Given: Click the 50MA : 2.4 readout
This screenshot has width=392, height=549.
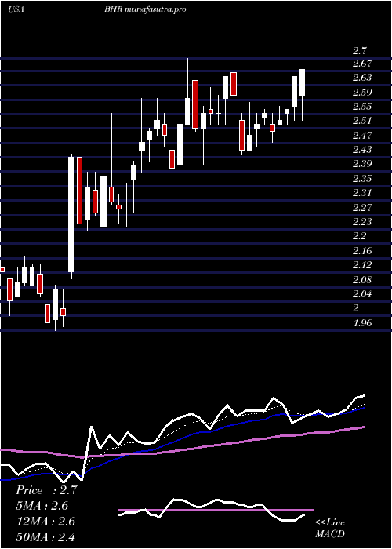Looking at the screenshot, I should tap(45, 536).
